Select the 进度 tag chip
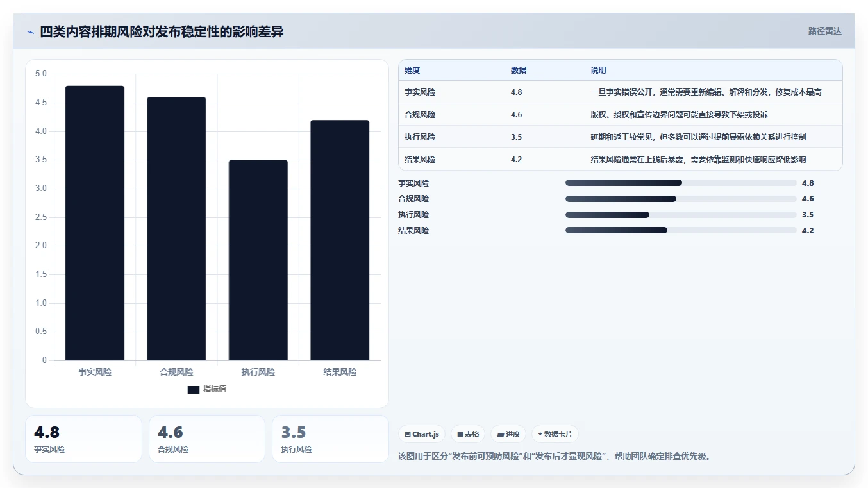This screenshot has height=488, width=868. click(x=508, y=434)
